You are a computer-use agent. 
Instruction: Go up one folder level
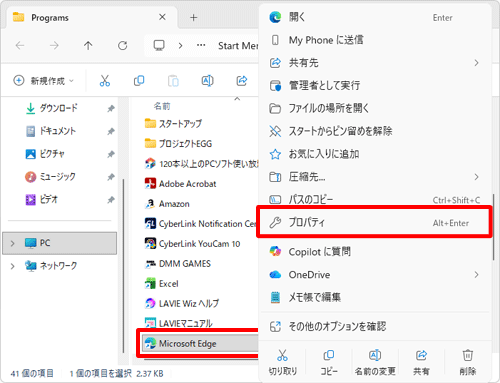(88, 45)
